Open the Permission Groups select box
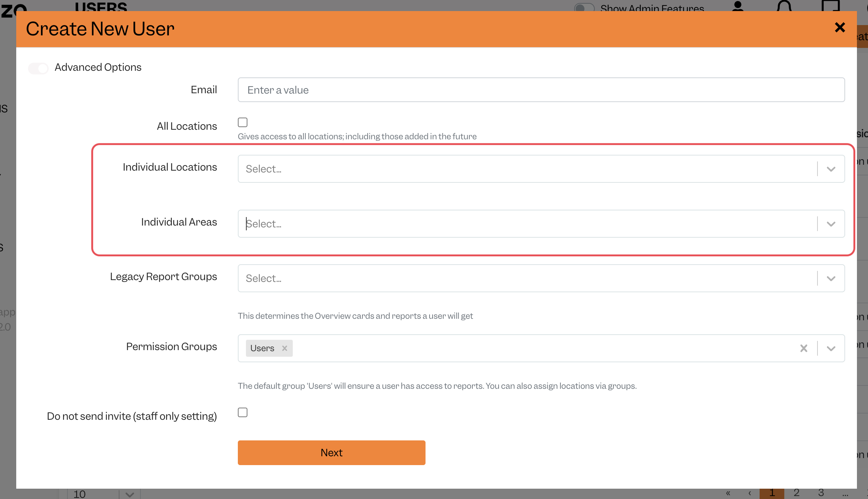 pyautogui.click(x=541, y=348)
